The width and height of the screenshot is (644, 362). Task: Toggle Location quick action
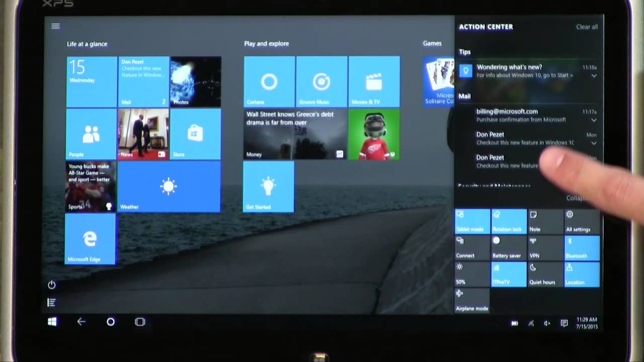tap(582, 275)
